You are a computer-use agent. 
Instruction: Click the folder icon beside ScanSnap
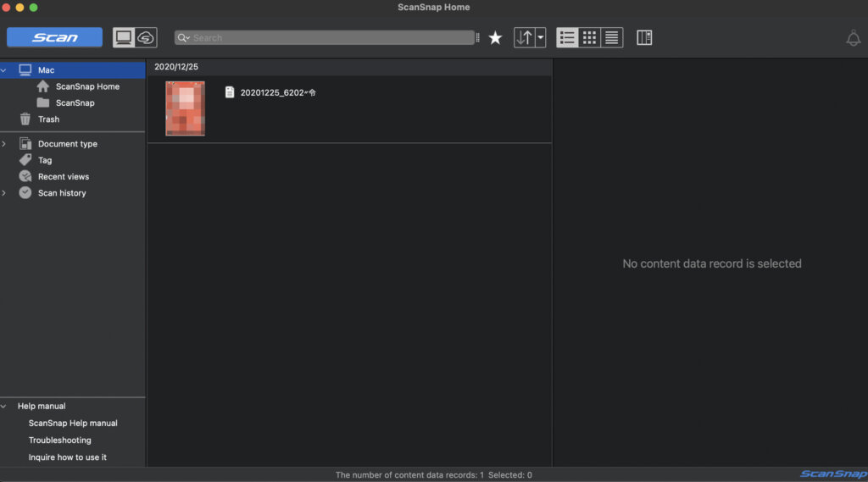[42, 102]
